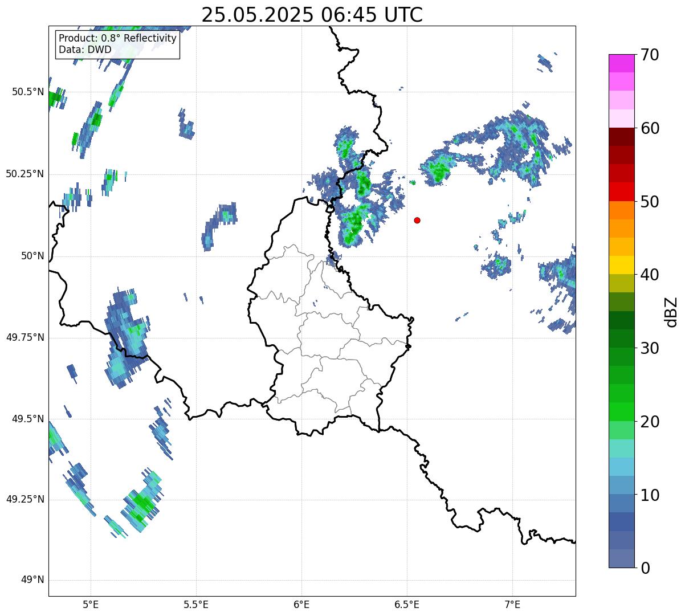Click the latitude label 49.75°N
This screenshot has height=616, width=685.
[25, 337]
